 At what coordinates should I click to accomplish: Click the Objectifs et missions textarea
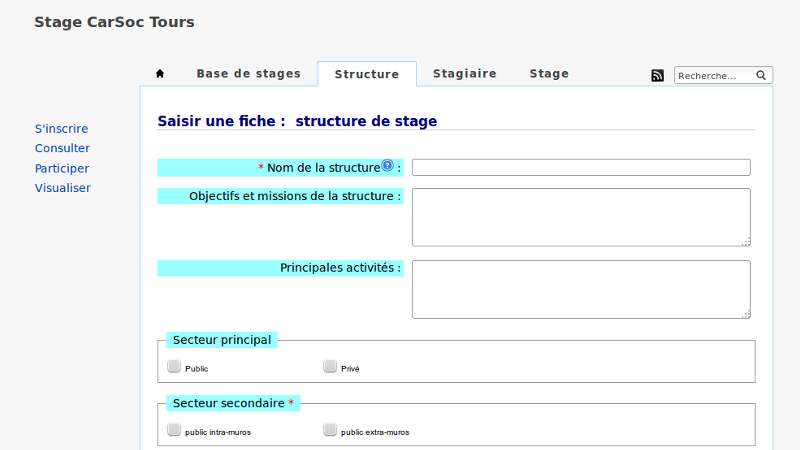coord(581,217)
